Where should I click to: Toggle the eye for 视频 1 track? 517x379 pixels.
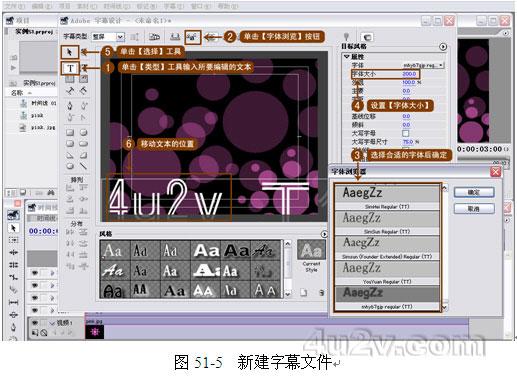coord(35,323)
